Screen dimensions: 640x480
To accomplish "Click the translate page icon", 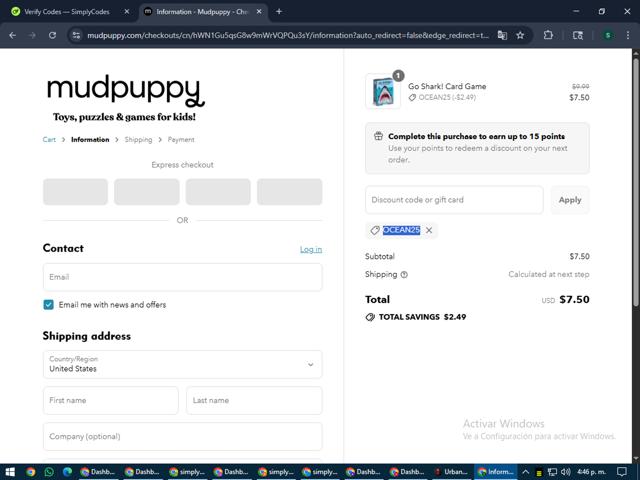I will point(502,36).
